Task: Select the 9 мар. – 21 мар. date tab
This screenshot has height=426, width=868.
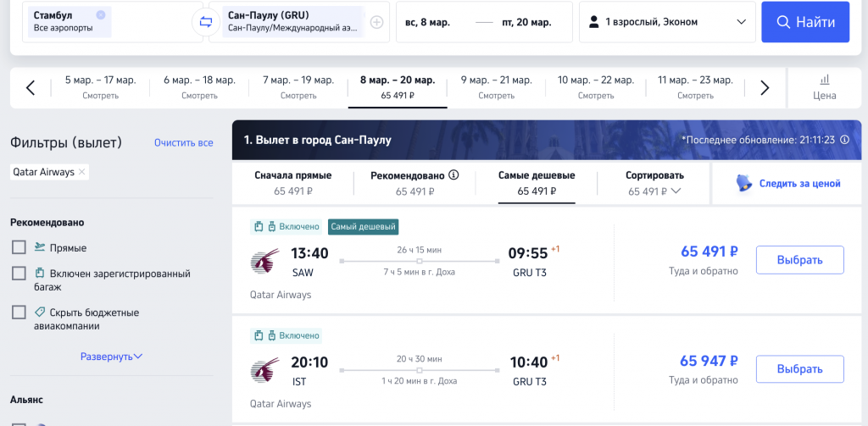Action: [496, 87]
